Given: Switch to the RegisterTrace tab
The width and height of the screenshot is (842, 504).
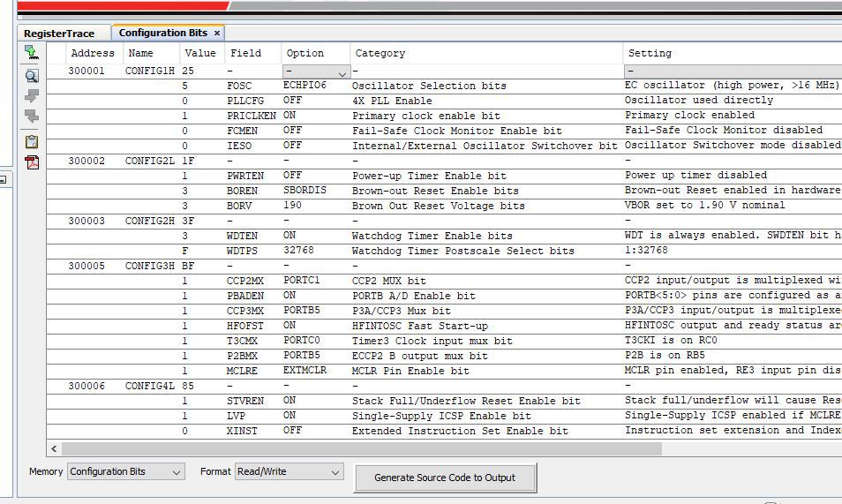Looking at the screenshot, I should [59, 34].
